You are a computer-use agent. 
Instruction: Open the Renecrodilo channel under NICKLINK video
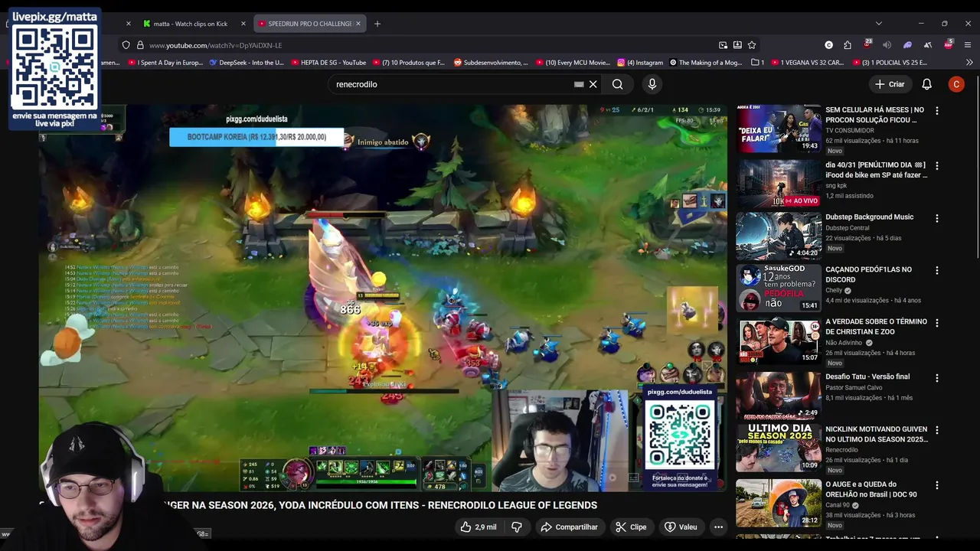pos(841,450)
